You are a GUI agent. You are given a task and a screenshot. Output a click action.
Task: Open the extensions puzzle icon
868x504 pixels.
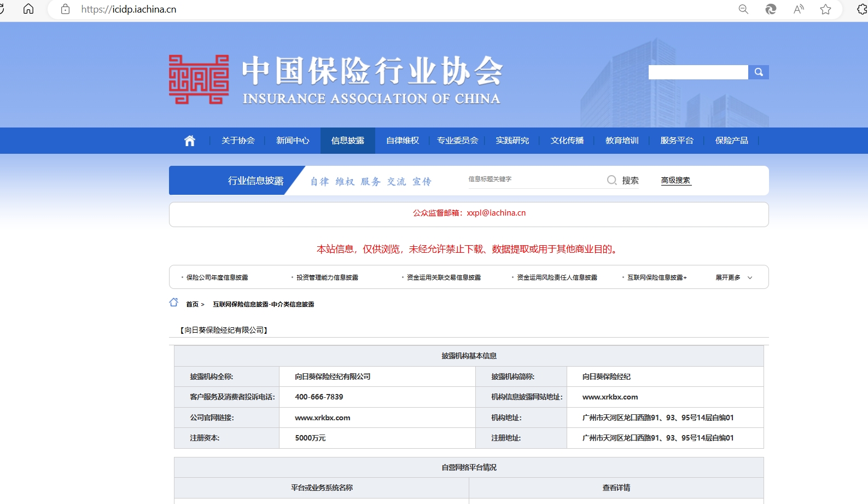click(863, 9)
